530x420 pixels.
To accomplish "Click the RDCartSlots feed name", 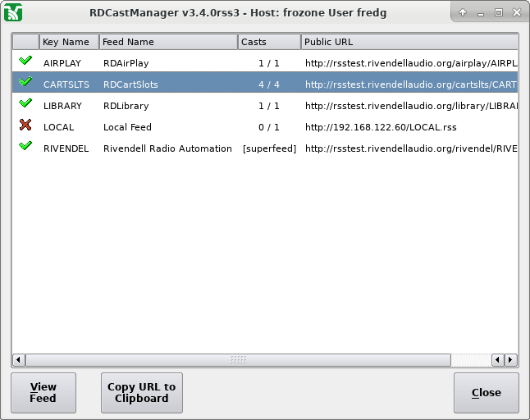I will (x=130, y=84).
